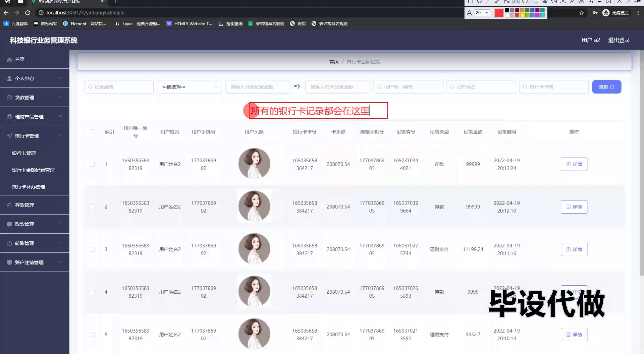Image resolution: width=644 pixels, height=354 pixels.
Task: Open the 搜索壁纸 bookmark
Action: coord(230,23)
